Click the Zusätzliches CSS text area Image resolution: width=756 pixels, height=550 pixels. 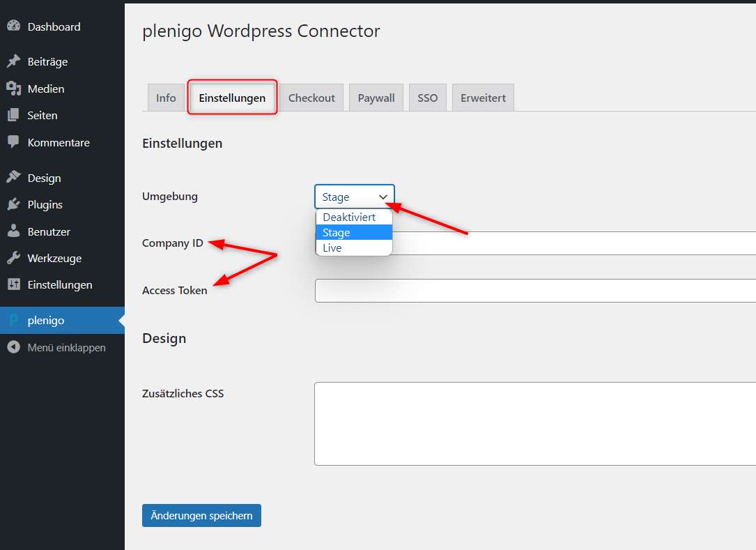tap(535, 424)
